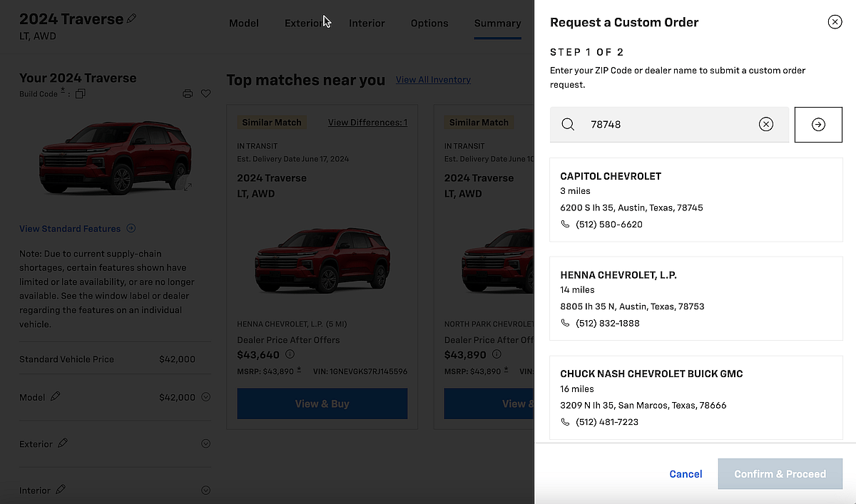
Task: Clear the ZIP Code search field
Action: 766,124
